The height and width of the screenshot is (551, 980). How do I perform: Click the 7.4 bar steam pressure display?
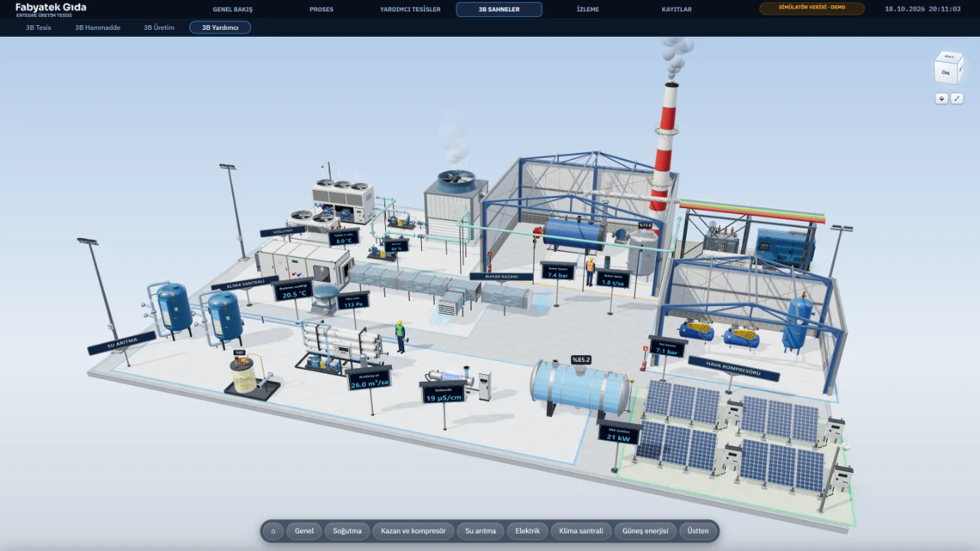click(x=557, y=272)
